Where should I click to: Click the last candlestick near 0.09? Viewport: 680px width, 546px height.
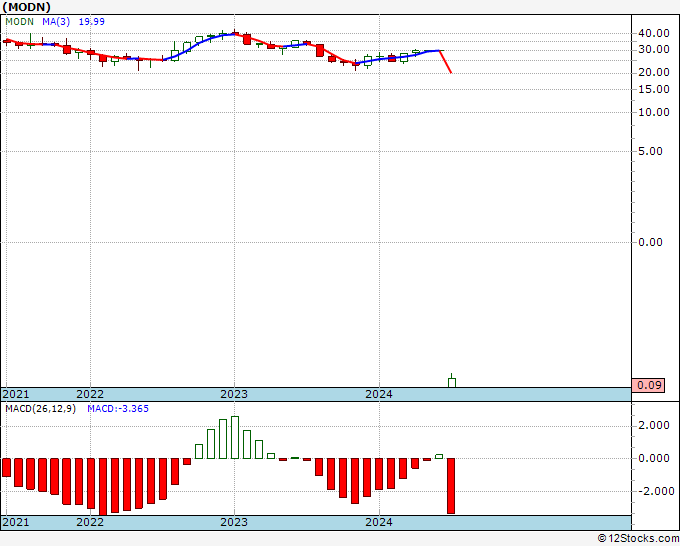(x=451, y=382)
